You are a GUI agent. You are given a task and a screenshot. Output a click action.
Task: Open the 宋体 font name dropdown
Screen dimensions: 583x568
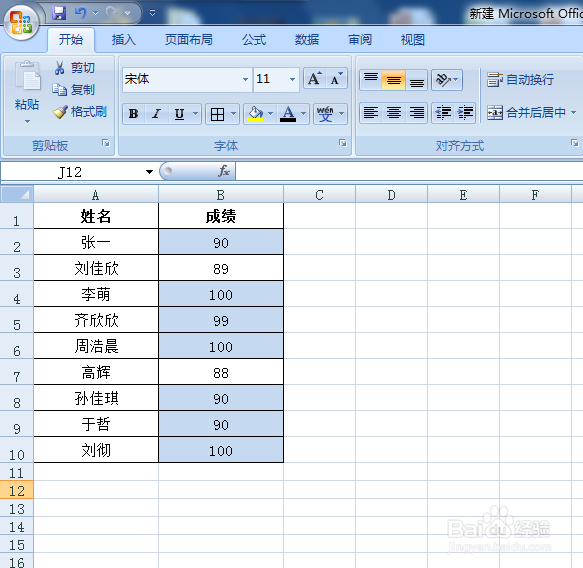pos(245,79)
